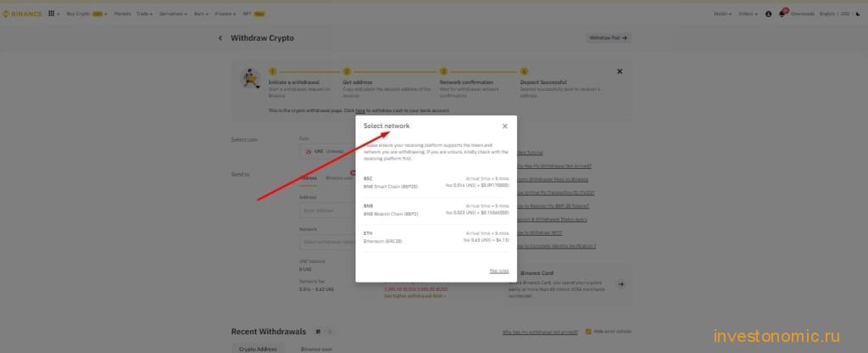Image resolution: width=868 pixels, height=353 pixels.
Task: Click the Binance Card arrow icon
Action: (621, 283)
